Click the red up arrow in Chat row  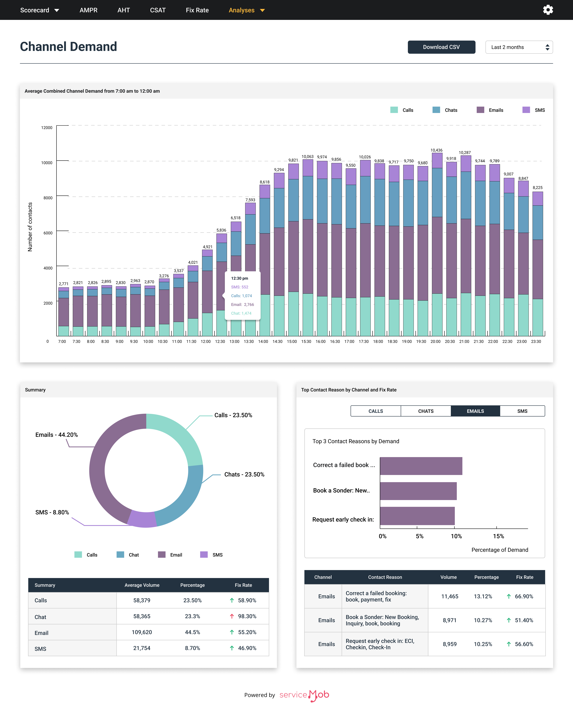[232, 616]
